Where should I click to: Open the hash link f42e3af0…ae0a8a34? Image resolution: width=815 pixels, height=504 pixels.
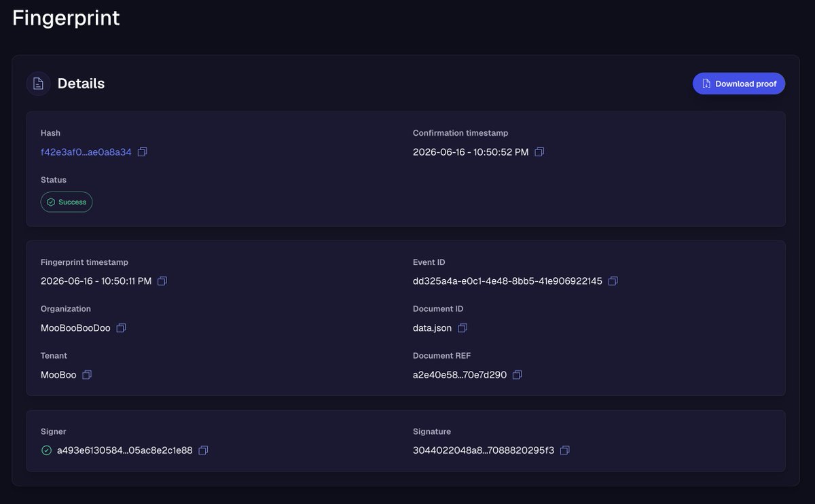click(x=86, y=152)
